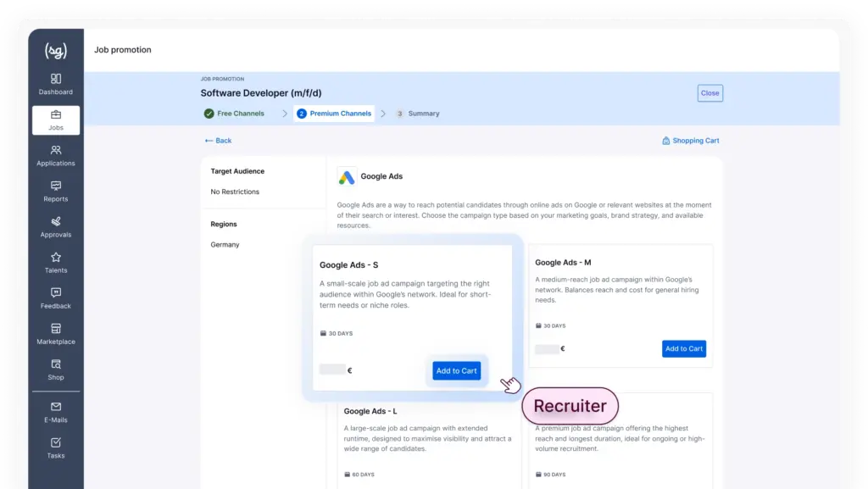Image resolution: width=868 pixels, height=489 pixels.
Task: Open E-Mails from the sidebar
Action: (x=56, y=412)
